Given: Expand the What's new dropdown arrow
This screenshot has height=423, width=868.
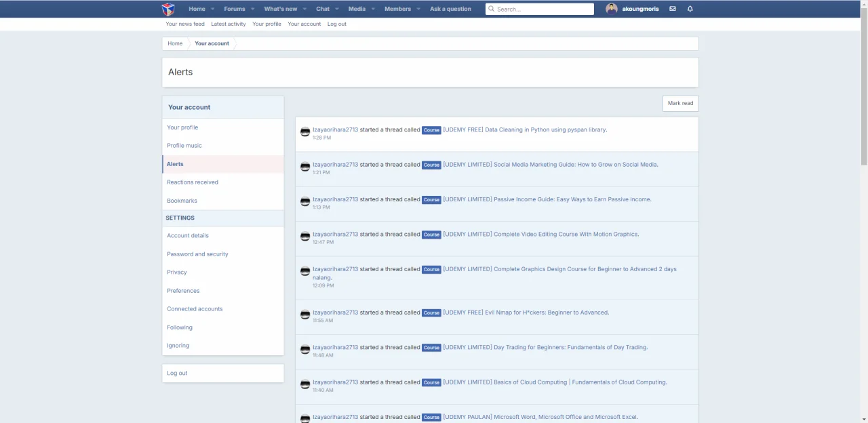Looking at the screenshot, I should click(304, 9).
